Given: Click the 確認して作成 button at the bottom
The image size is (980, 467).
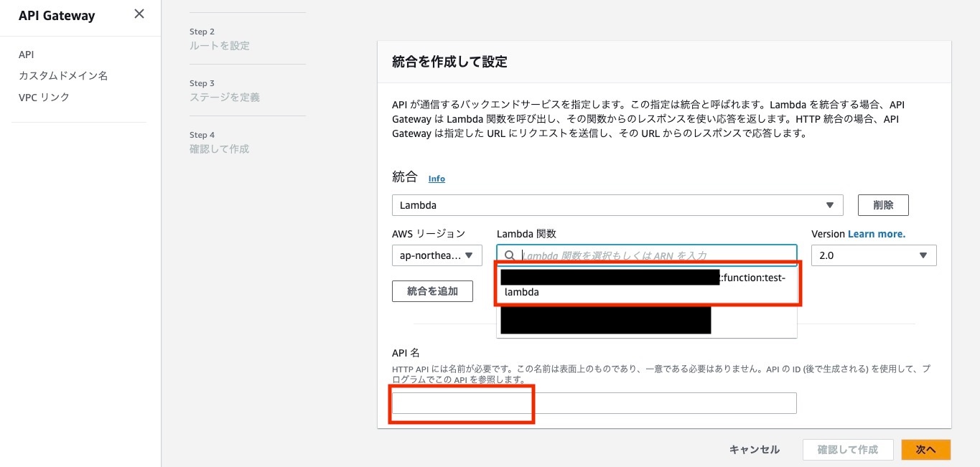Looking at the screenshot, I should [x=848, y=450].
